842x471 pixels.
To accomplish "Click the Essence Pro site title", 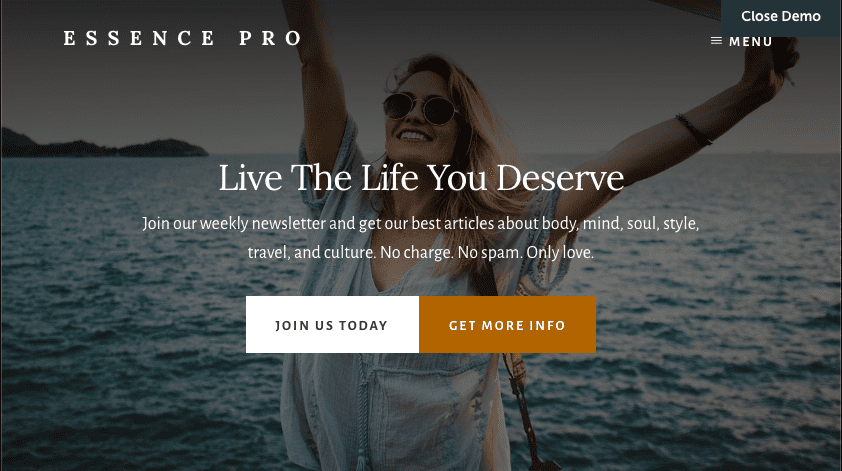I will 183,38.
